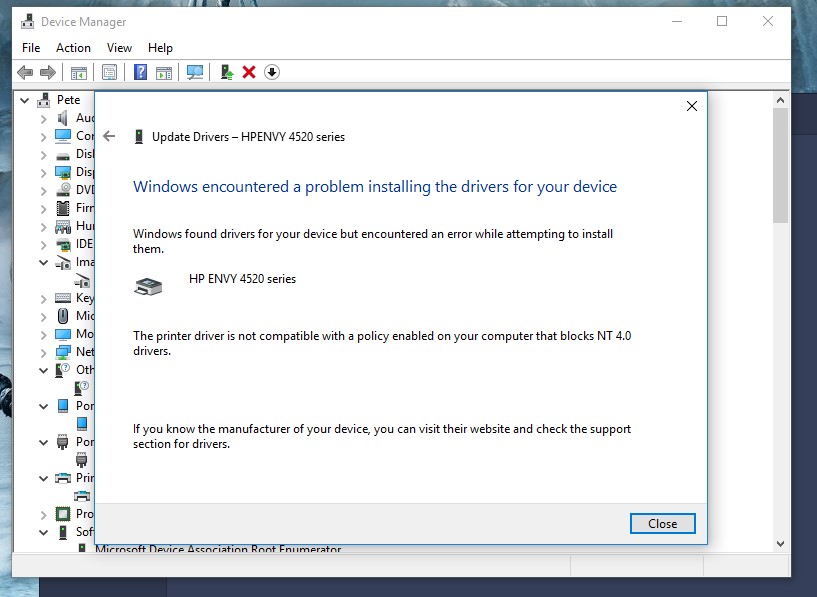This screenshot has width=817, height=597.
Task: Select the DVD drive disc icon
Action: pyautogui.click(x=63, y=190)
